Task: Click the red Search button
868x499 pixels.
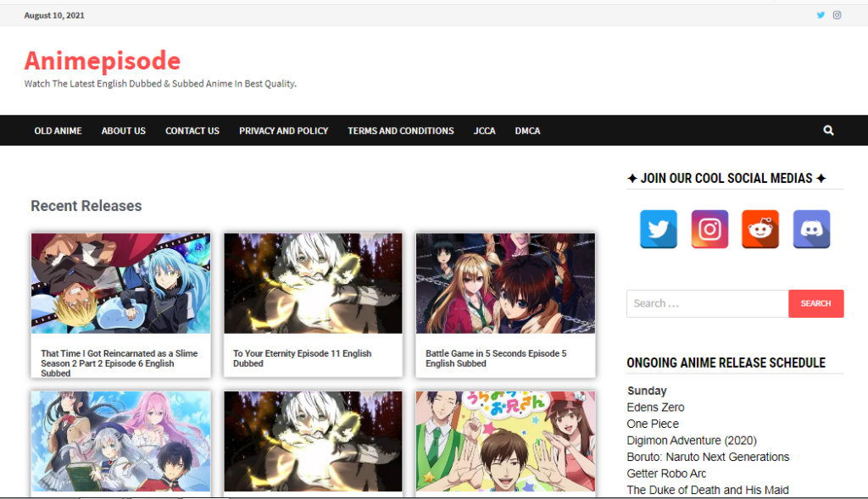Action: (816, 303)
